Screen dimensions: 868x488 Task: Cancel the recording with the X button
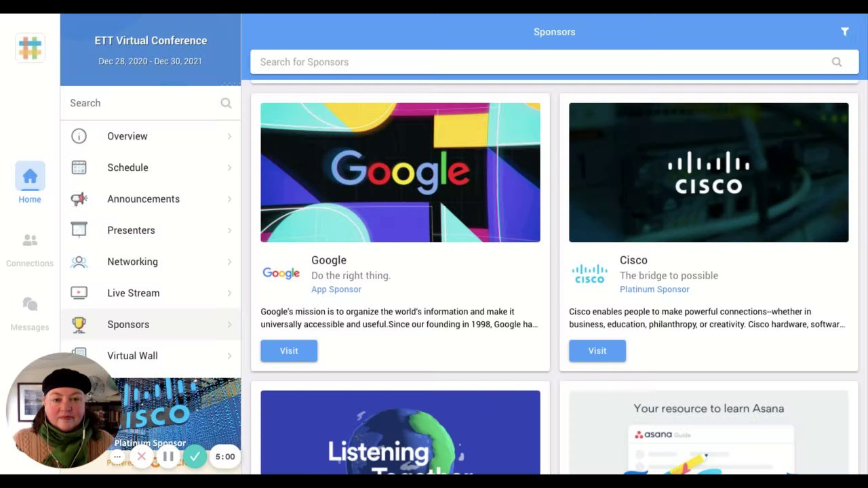142,456
